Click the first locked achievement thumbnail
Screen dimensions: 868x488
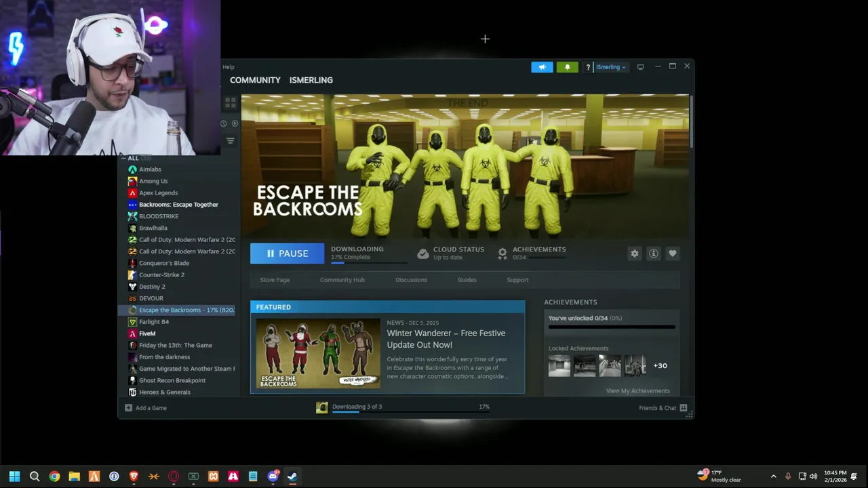click(x=559, y=365)
